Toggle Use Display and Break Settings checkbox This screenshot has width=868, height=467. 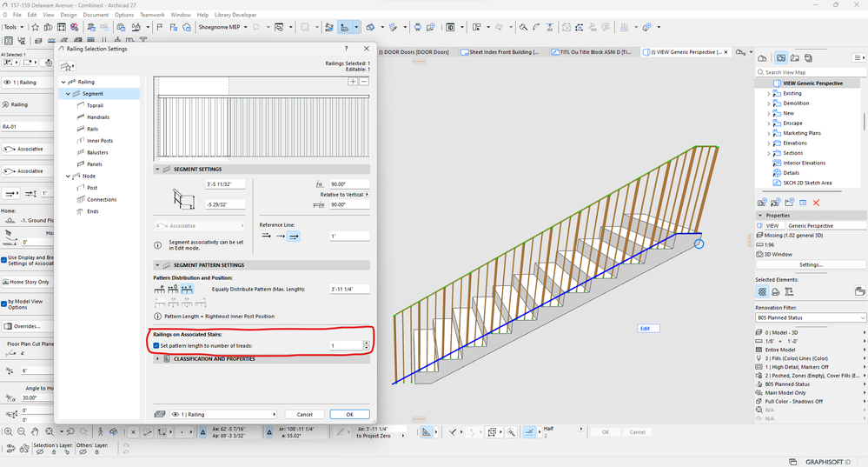[3, 258]
